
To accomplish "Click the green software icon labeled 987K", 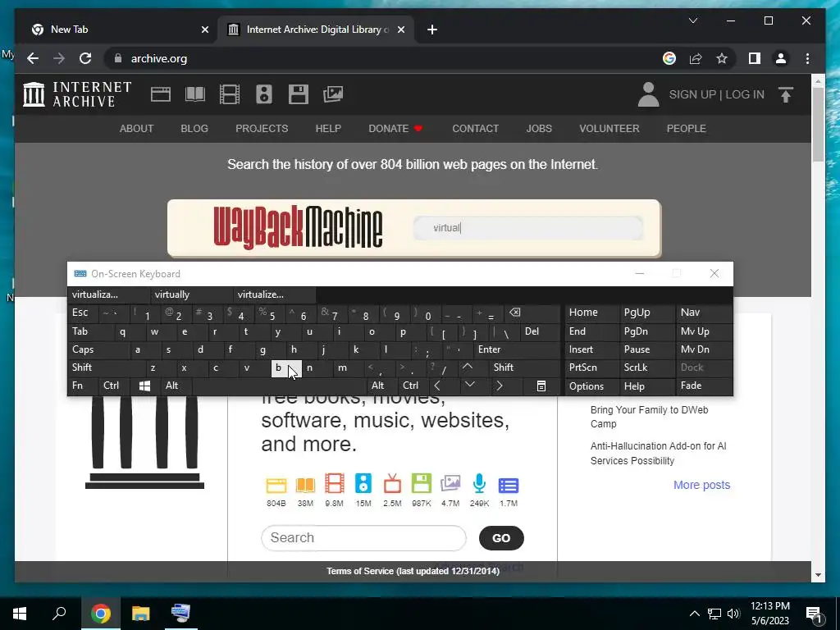I will coord(421,484).
